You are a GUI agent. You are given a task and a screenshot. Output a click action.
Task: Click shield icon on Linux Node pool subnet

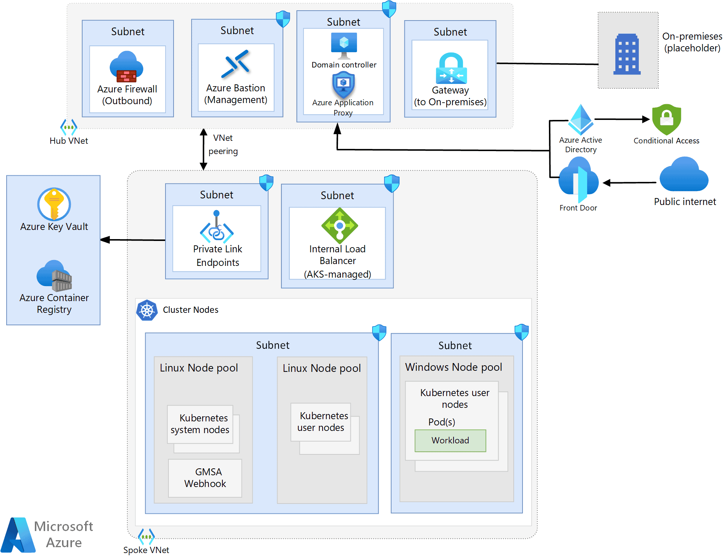(379, 333)
